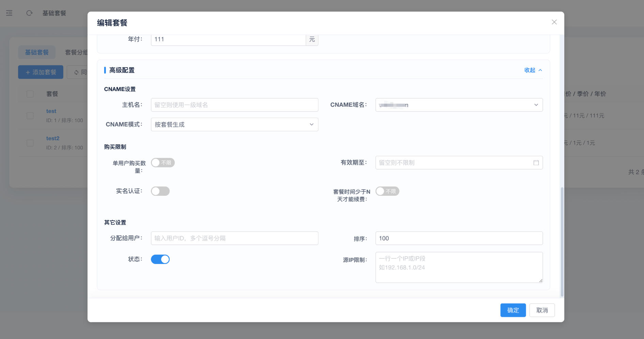Click the 添加套餐 button in background page

click(41, 72)
